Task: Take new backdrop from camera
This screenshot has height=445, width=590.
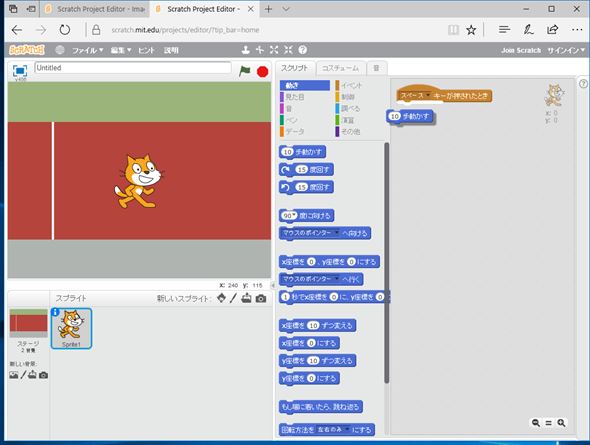Action: [44, 375]
